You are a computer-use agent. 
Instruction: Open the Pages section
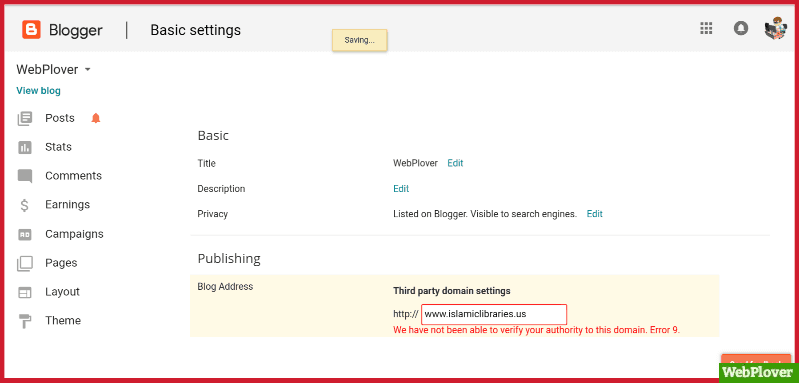(61, 263)
